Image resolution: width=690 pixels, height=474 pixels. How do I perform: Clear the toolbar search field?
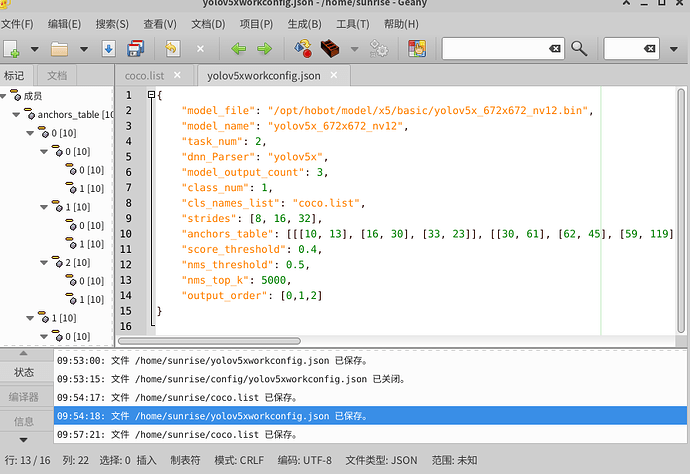[x=555, y=49]
